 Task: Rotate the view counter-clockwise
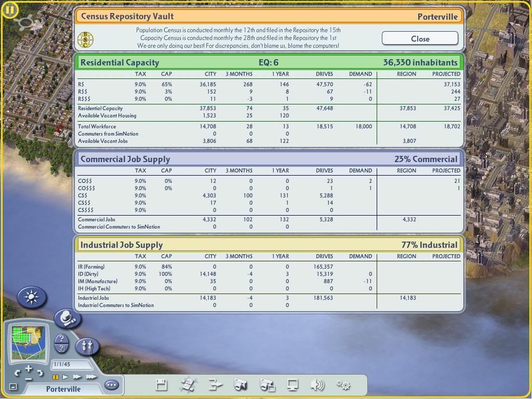point(17,374)
